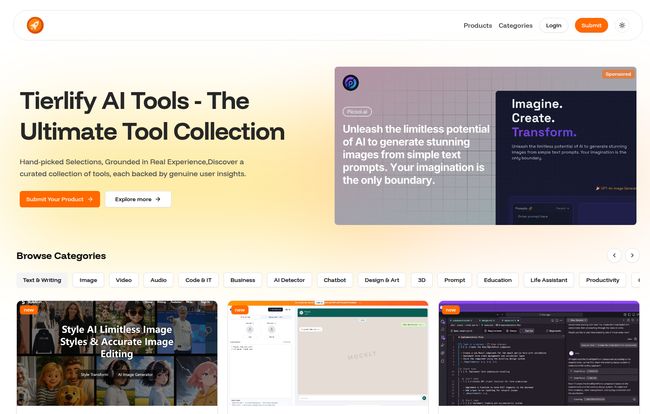Show previous categories with left chevron
This screenshot has height=414, width=650.
[614, 255]
